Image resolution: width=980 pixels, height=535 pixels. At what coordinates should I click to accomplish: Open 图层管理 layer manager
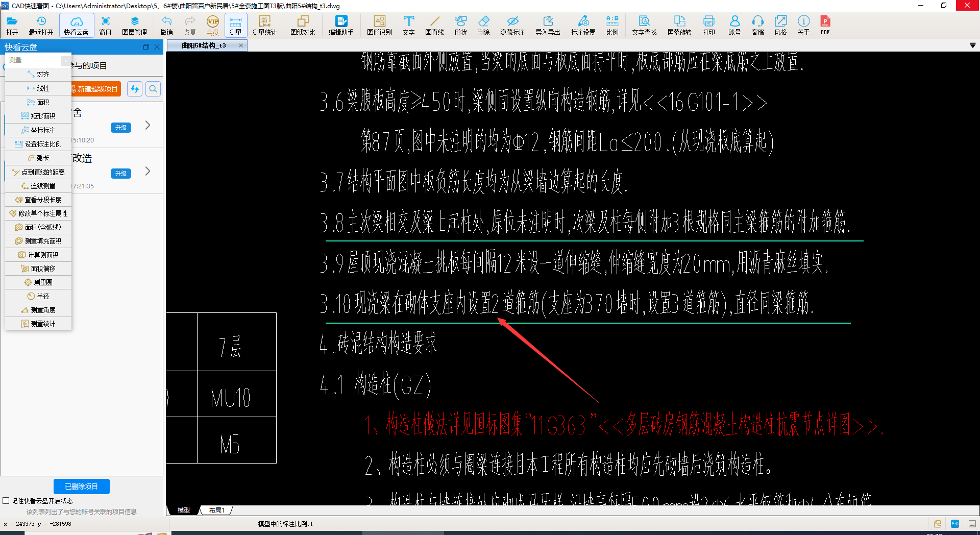coord(134,25)
